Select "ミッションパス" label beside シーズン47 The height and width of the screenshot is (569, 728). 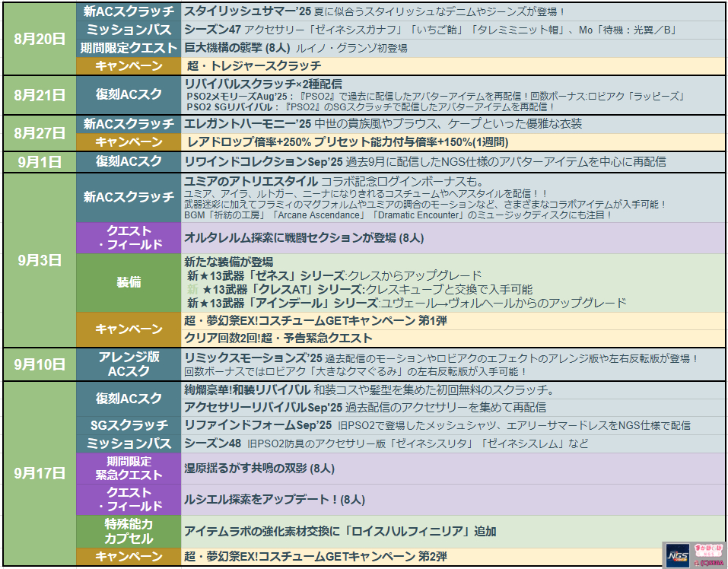coord(129,30)
